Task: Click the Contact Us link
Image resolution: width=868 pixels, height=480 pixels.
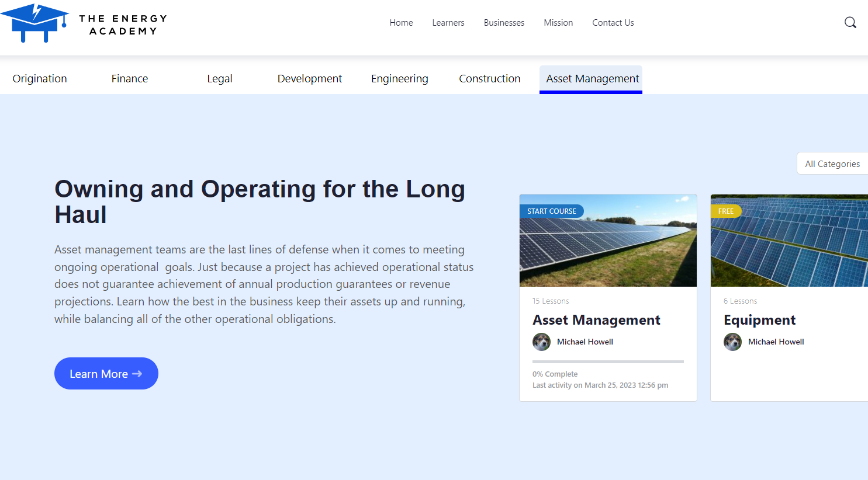Action: (613, 23)
